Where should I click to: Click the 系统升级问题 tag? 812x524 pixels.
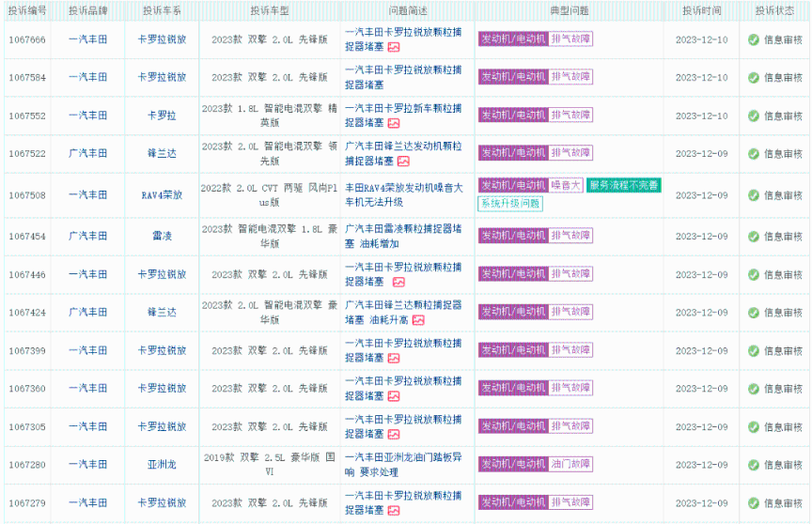pyautogui.click(x=510, y=203)
